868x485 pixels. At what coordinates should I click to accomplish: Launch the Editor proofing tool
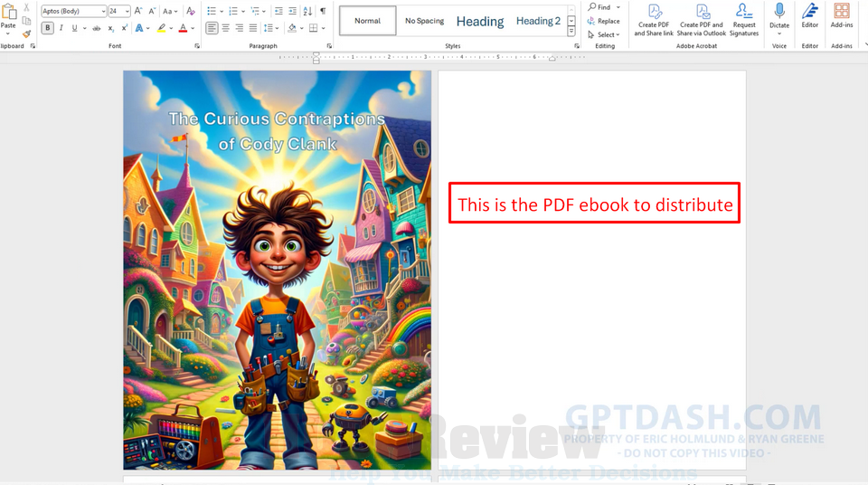(810, 16)
